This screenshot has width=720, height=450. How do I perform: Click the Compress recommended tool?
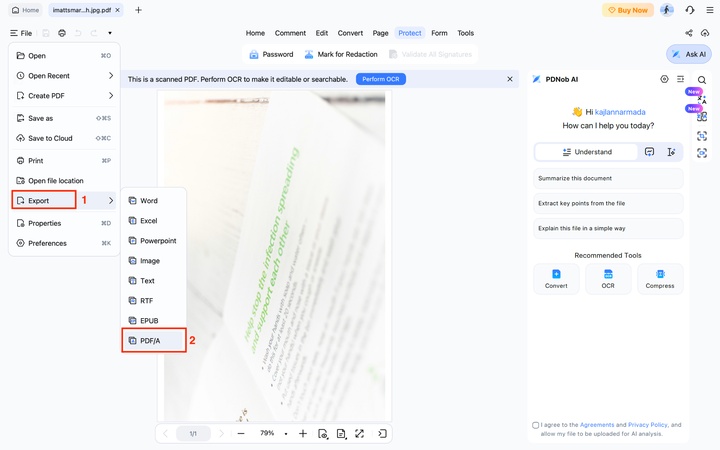pos(660,279)
